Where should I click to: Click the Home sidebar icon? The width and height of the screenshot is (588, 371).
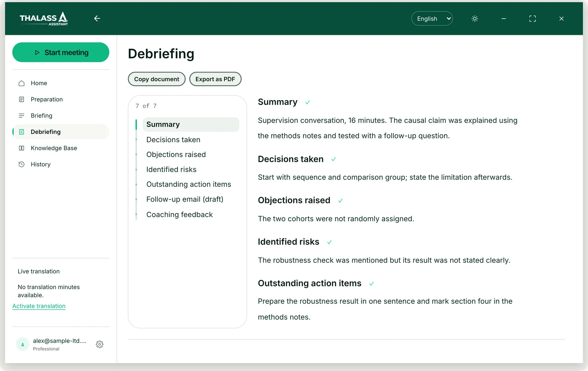(22, 83)
